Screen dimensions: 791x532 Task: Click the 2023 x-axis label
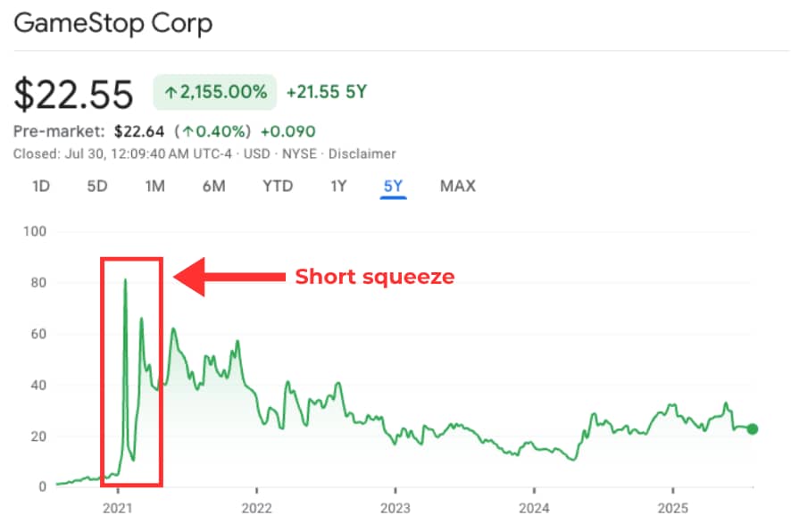click(395, 505)
